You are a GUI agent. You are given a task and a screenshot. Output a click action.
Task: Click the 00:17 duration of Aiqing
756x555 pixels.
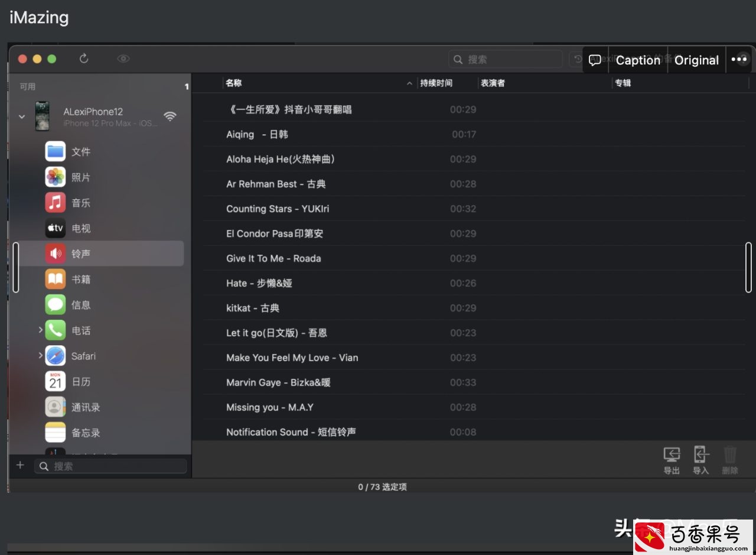point(464,134)
